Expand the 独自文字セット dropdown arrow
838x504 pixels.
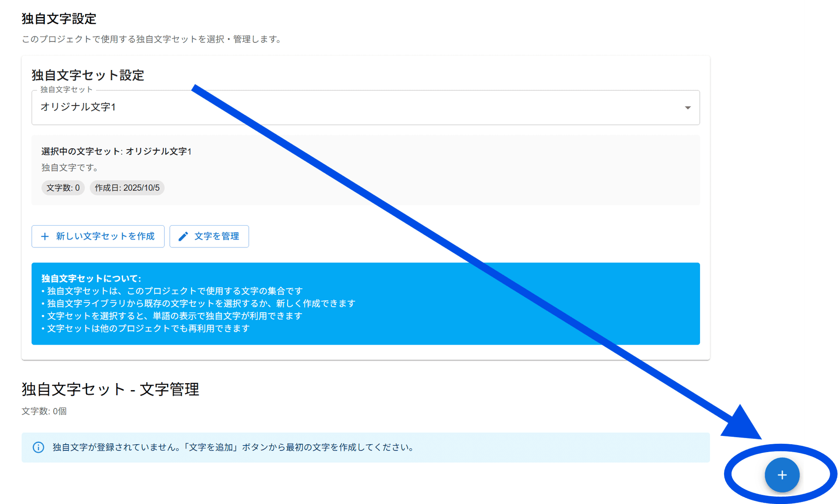(687, 108)
